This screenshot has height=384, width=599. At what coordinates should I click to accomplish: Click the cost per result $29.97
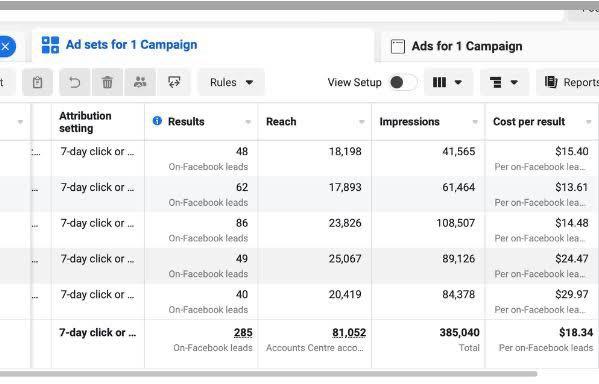tap(571, 295)
